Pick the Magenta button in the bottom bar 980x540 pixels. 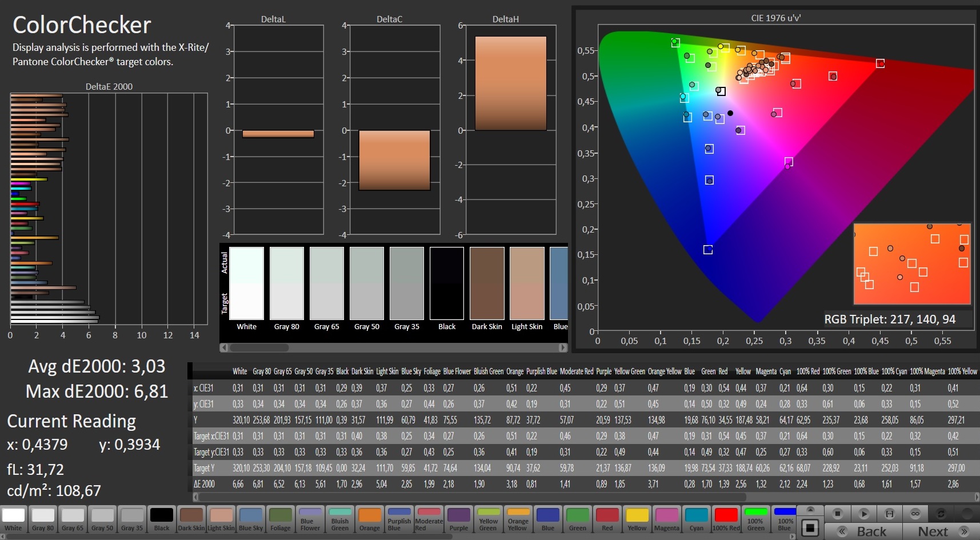[x=667, y=519]
